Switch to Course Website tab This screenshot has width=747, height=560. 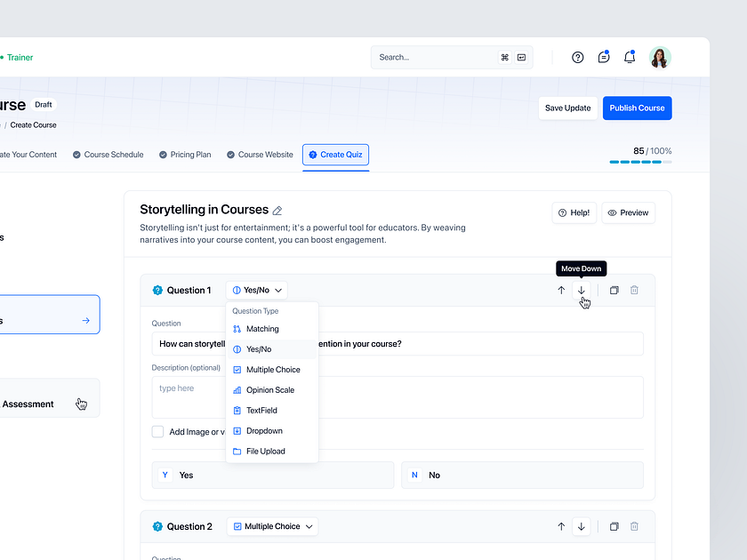tap(260, 155)
